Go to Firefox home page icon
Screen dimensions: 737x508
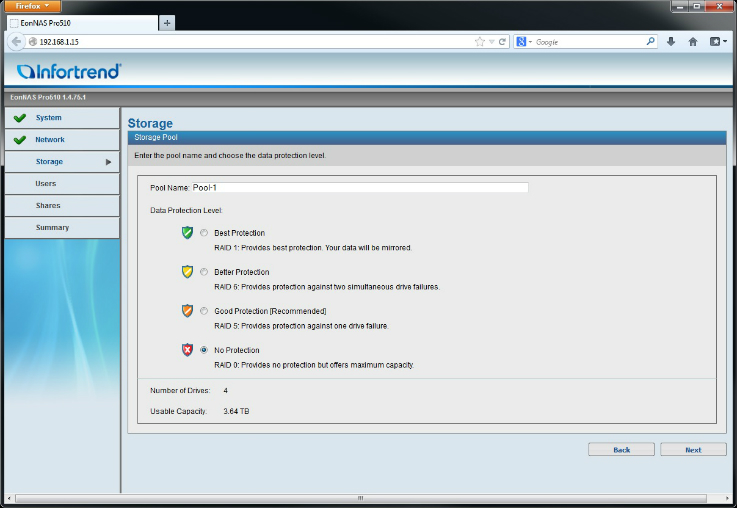pyautogui.click(x=693, y=41)
